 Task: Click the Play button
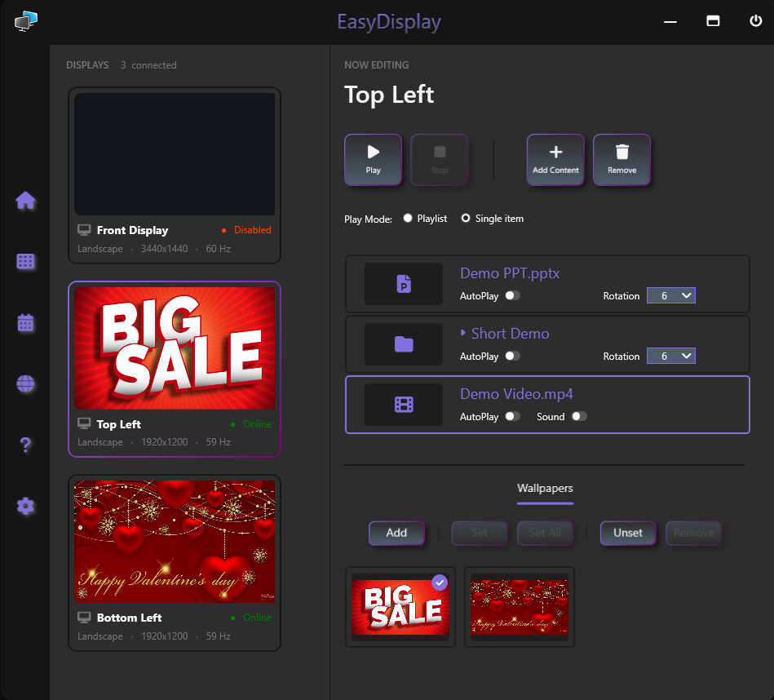[x=374, y=160]
